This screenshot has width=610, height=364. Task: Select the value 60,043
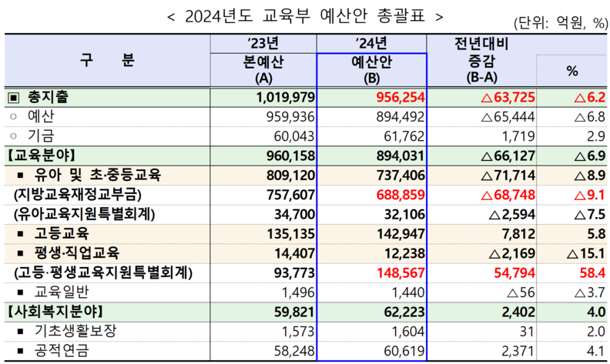[x=294, y=136]
